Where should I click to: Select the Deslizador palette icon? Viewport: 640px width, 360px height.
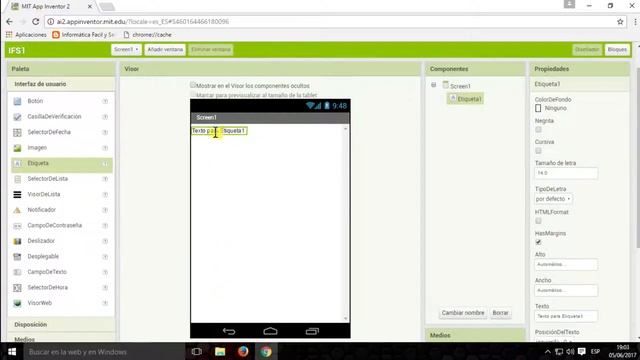coord(17,241)
